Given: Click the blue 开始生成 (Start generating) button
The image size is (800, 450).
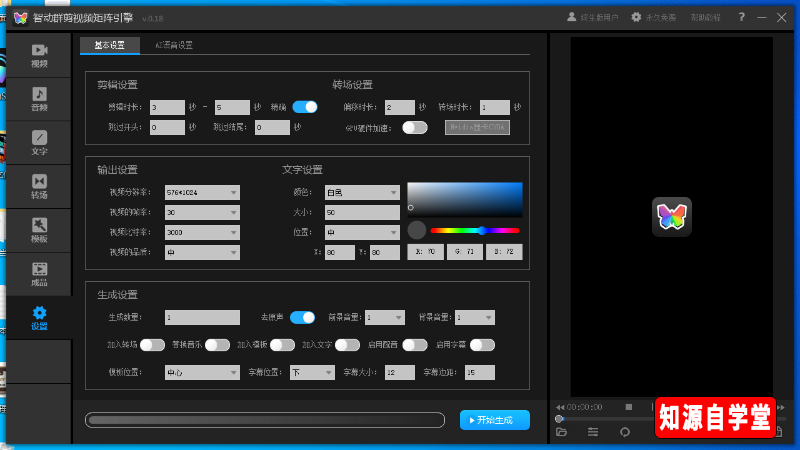Looking at the screenshot, I should click(x=494, y=420).
